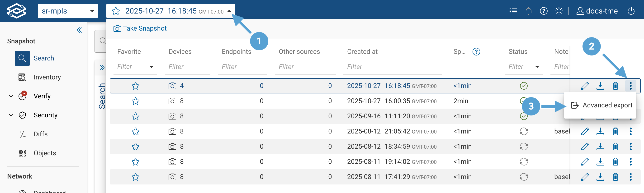Open the sr-mpls network dropdown
This screenshot has height=193, width=644.
coord(68,11)
